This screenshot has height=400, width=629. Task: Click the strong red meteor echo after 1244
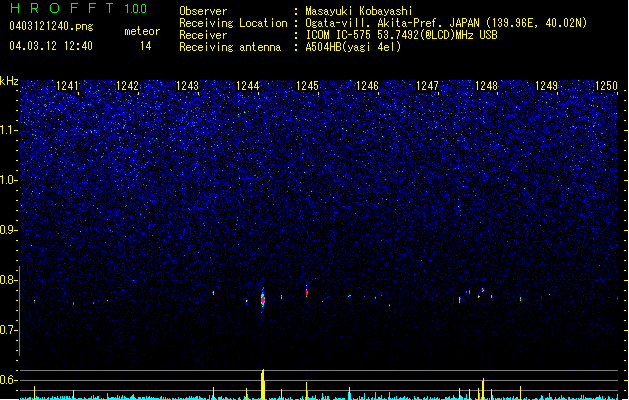(x=263, y=299)
